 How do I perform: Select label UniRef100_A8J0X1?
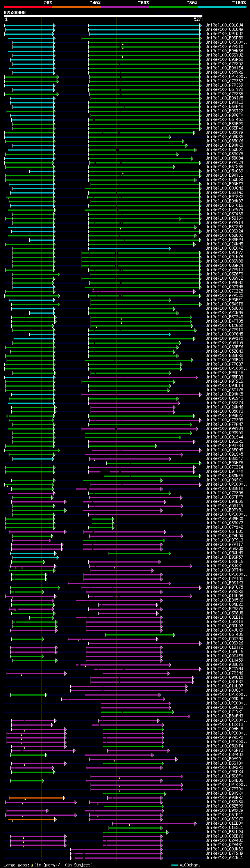click(224, 566)
